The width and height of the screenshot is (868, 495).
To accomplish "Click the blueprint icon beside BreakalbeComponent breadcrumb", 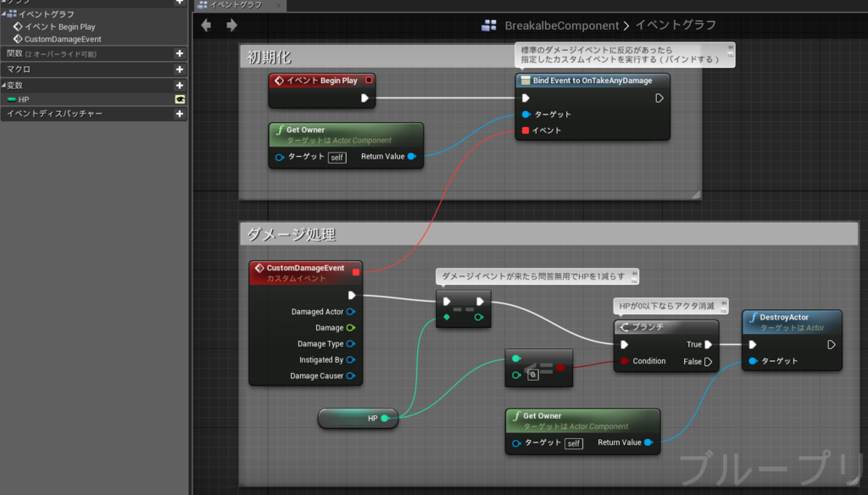I will (489, 25).
